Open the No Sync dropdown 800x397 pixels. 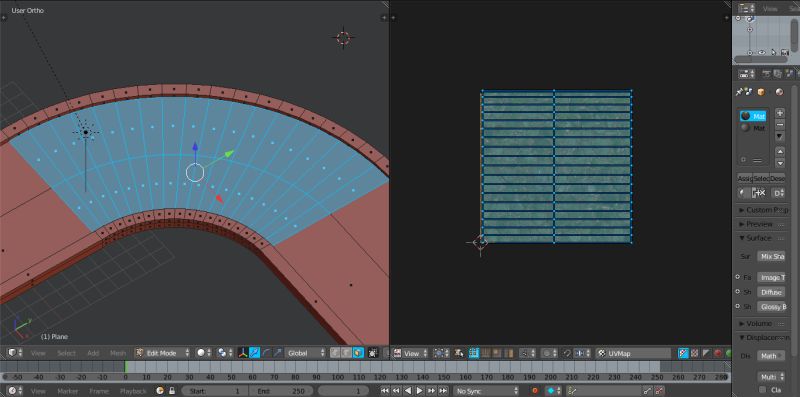tap(485, 391)
